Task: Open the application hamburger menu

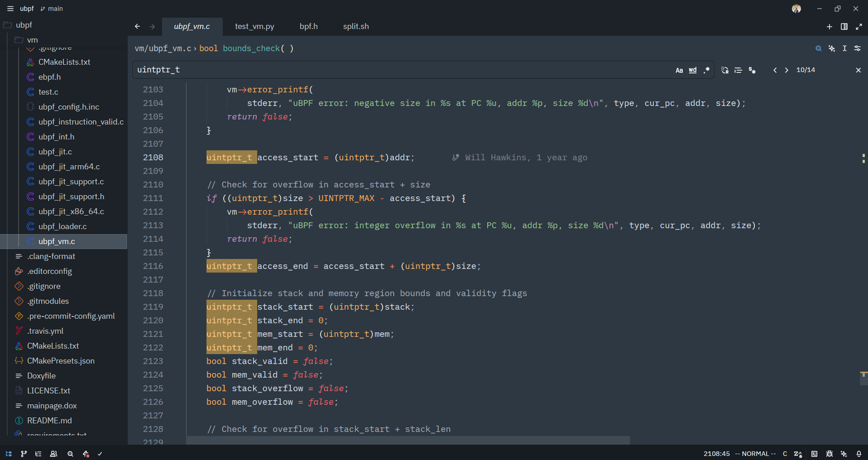Action: point(10,9)
